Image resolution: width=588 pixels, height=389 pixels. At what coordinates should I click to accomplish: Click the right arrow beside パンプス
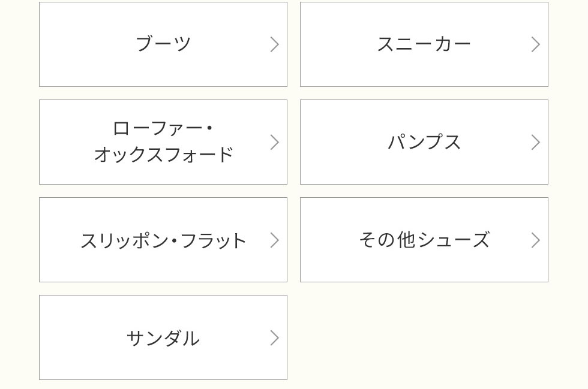coord(535,142)
